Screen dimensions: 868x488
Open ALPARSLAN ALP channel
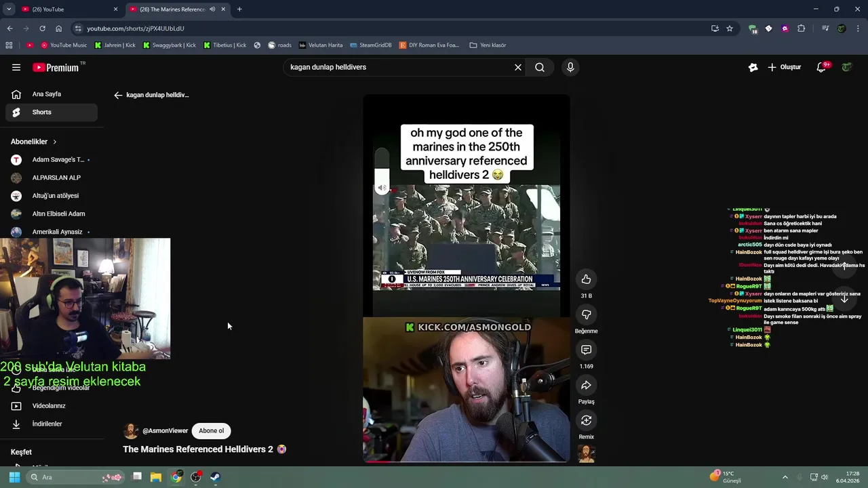(x=52, y=178)
